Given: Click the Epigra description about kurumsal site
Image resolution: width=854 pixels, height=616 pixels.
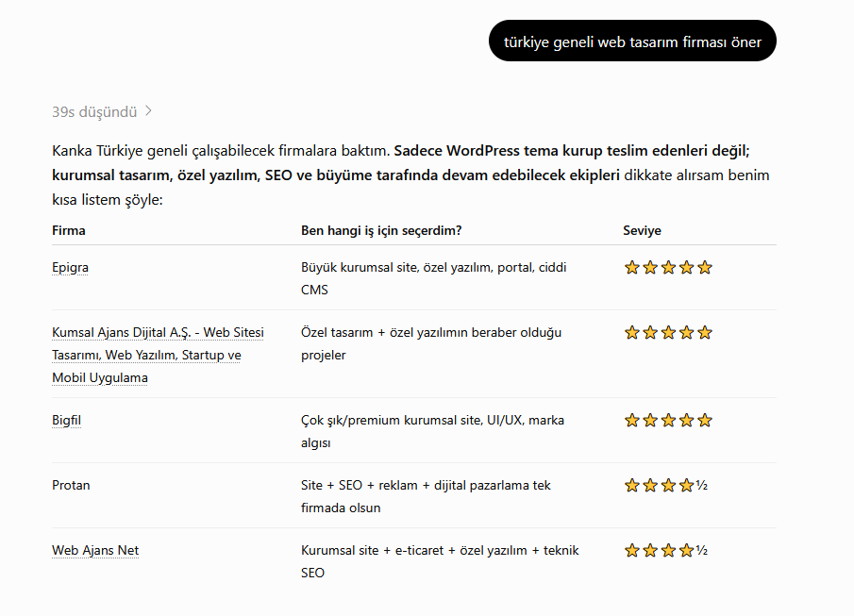Looking at the screenshot, I should point(433,278).
